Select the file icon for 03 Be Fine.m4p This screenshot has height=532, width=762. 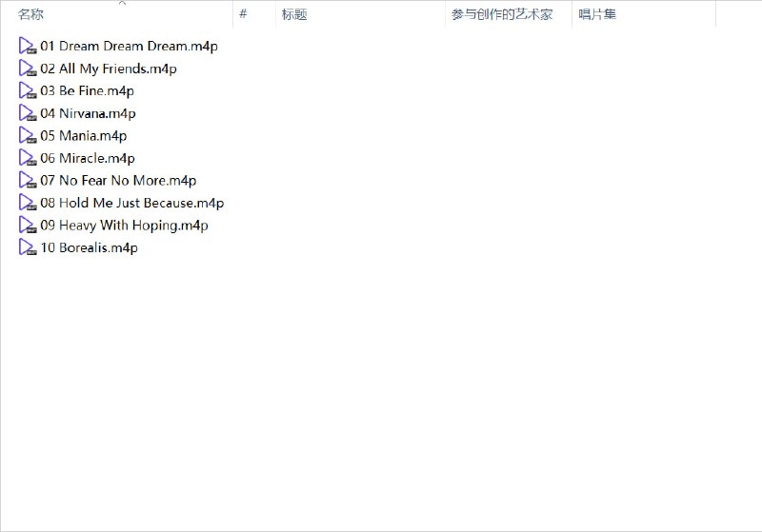27,91
